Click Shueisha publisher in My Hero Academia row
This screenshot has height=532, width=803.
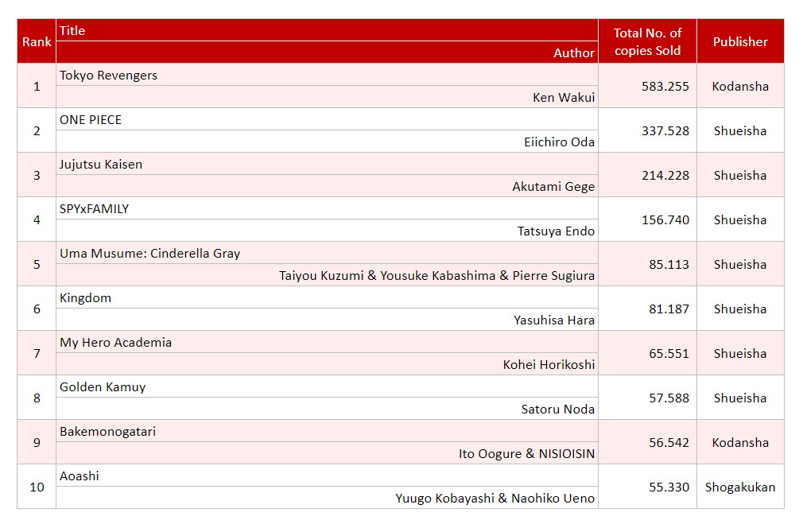click(x=740, y=353)
